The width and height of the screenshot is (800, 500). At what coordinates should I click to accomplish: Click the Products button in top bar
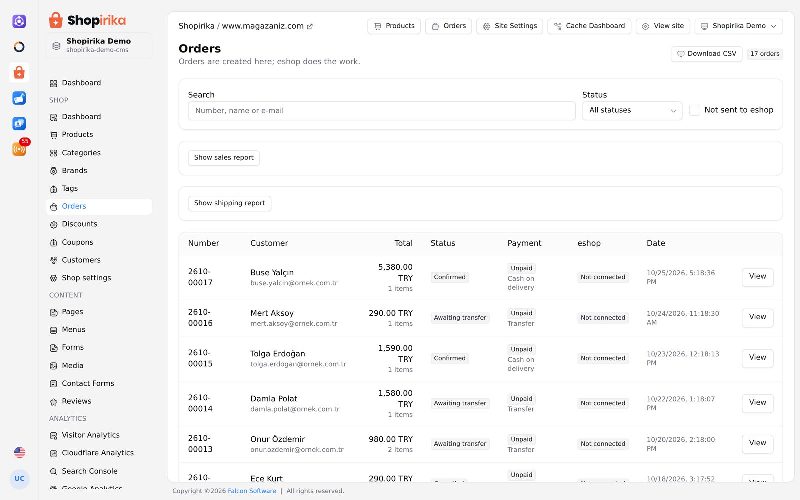pyautogui.click(x=394, y=26)
